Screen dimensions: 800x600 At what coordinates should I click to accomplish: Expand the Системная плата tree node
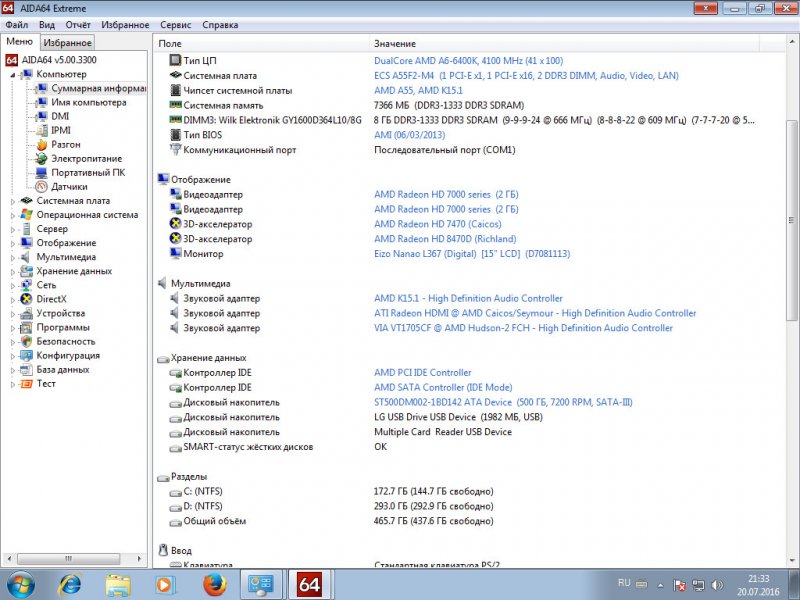[x=13, y=201]
